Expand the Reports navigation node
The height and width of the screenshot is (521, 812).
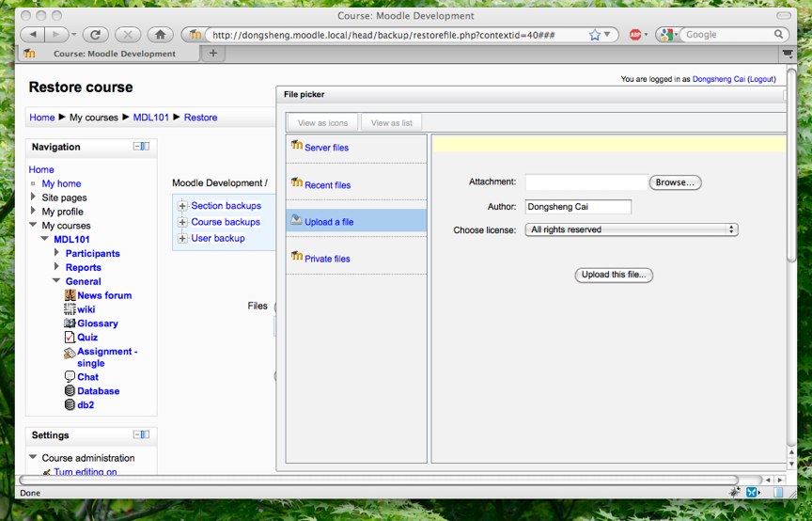click(x=56, y=266)
